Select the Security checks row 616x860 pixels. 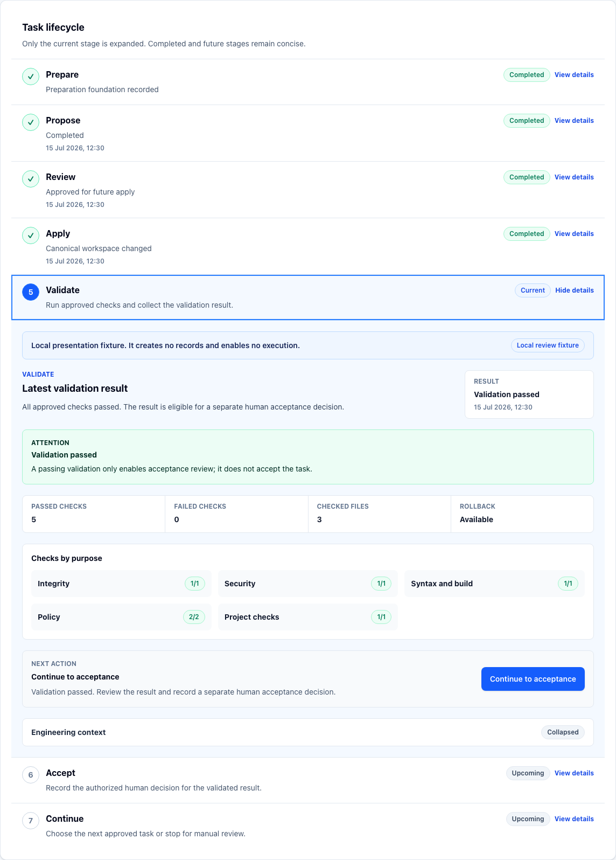(308, 584)
